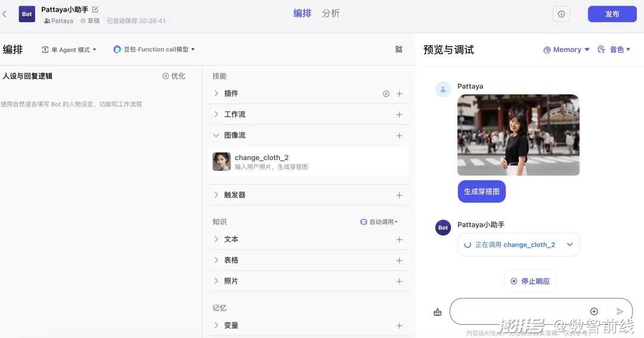Click the send arrow icon

(620, 311)
